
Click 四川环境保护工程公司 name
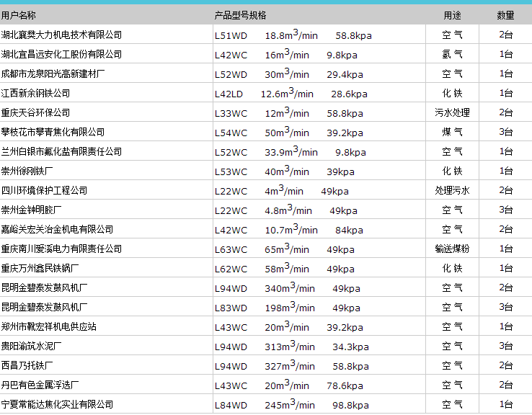[44, 190]
